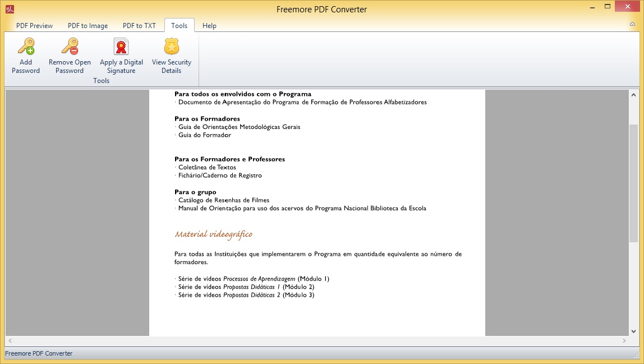
Task: Click the 'Freemore PDF Converter' status bar text
Action: (x=39, y=353)
